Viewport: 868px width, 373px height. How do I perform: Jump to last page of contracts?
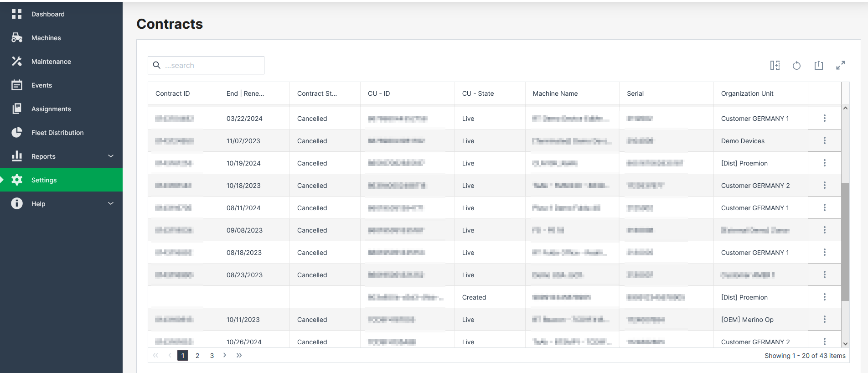point(239,355)
